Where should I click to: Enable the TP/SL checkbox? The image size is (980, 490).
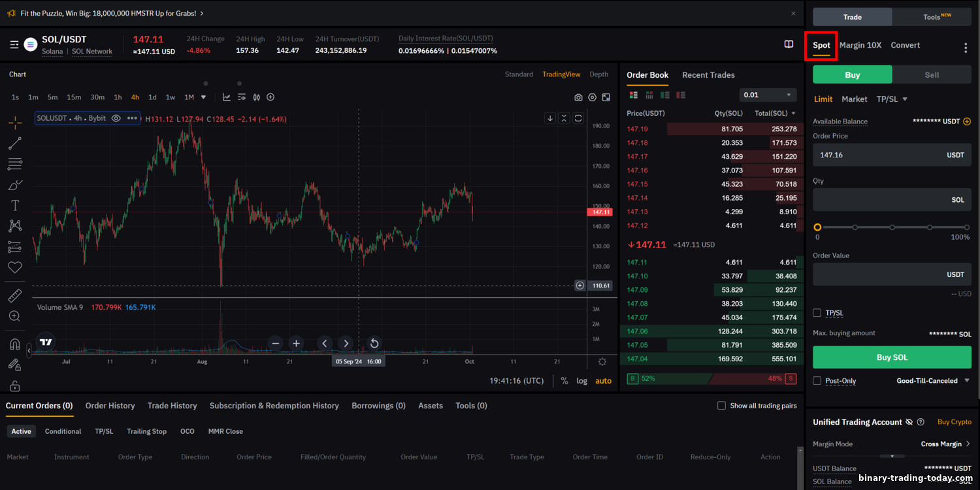click(x=817, y=313)
